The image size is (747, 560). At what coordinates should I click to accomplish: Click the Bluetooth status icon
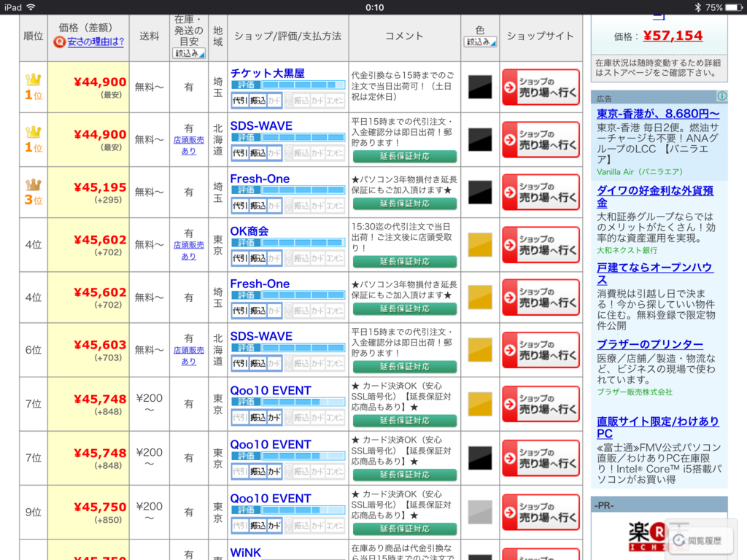click(698, 7)
